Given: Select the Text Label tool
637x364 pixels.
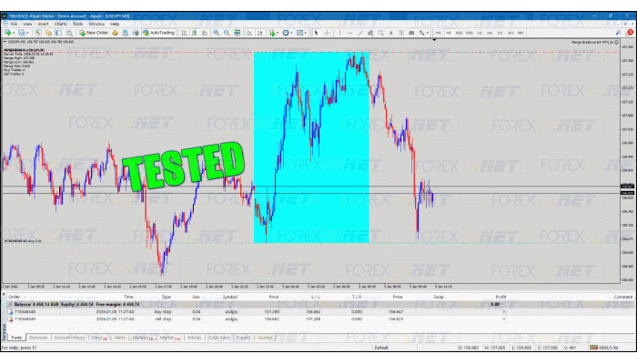Looking at the screenshot, I should [401, 33].
